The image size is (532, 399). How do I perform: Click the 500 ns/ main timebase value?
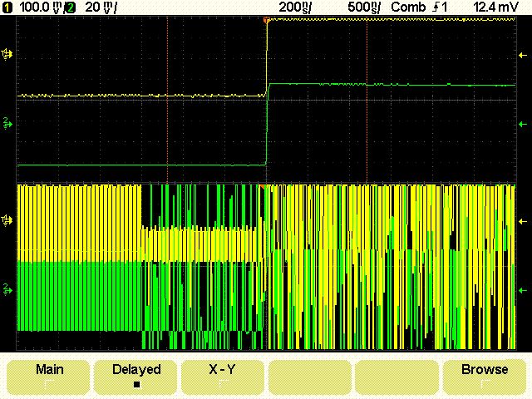[x=364, y=7]
